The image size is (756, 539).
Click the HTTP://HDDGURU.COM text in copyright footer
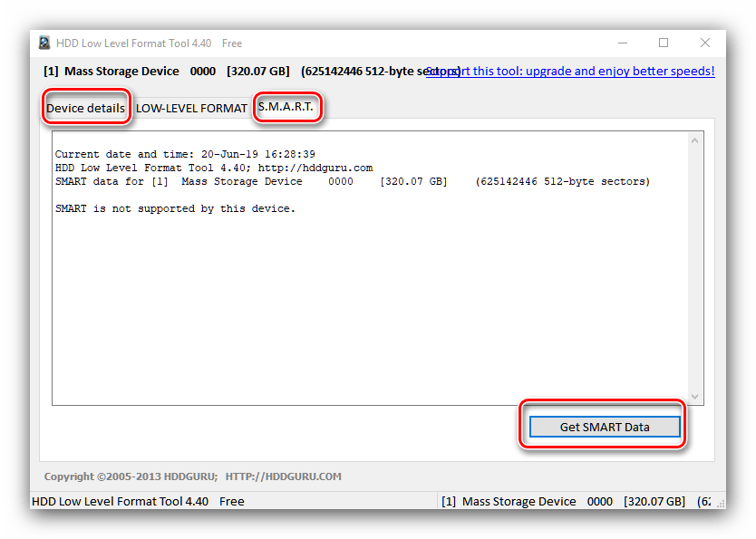point(283,476)
